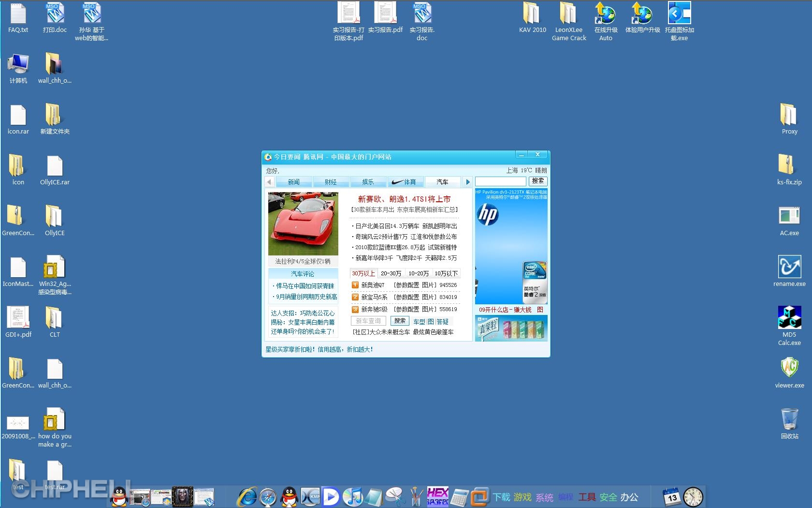Select the viewer.exe shield icon
Screen dimensions: 812x508
pos(789,373)
